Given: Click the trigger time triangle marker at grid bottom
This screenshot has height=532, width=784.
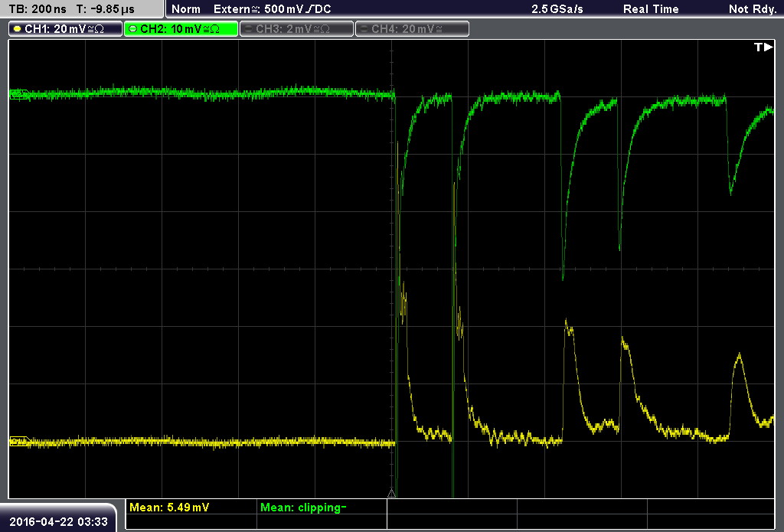Looking at the screenshot, I should coord(391,494).
